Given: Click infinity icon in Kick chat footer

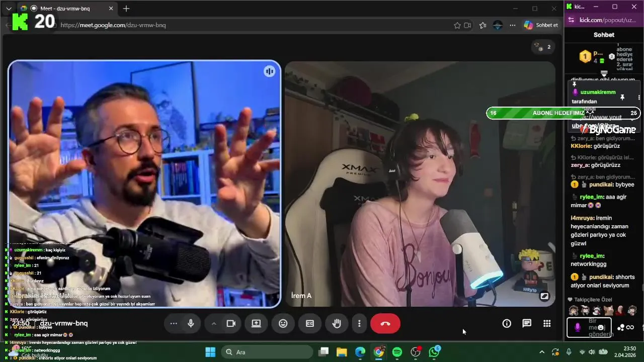Looking at the screenshot, I should tap(630, 328).
